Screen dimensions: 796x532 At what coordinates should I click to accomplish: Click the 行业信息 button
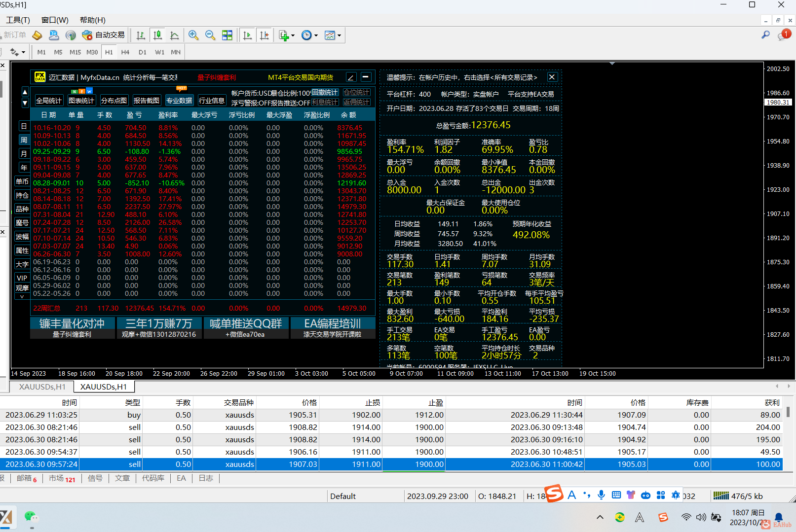(212, 101)
